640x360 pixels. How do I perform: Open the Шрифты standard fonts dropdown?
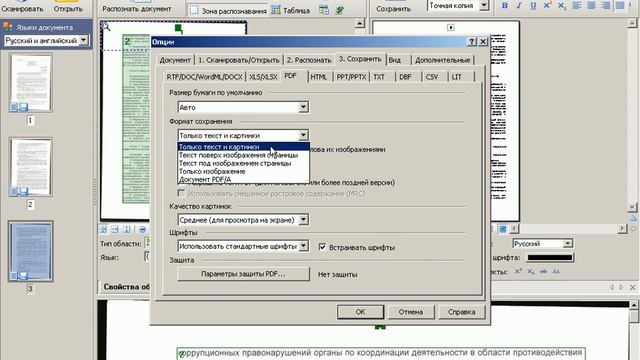click(303, 246)
